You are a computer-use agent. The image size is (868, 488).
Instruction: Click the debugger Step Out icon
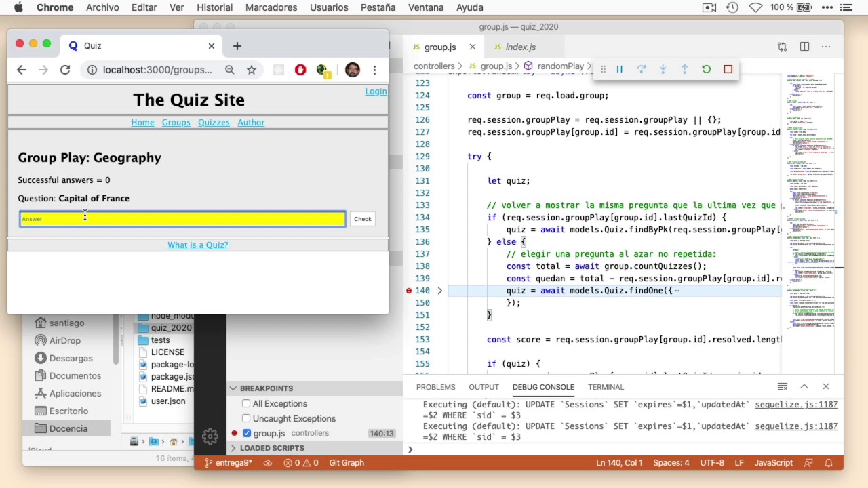coord(684,69)
